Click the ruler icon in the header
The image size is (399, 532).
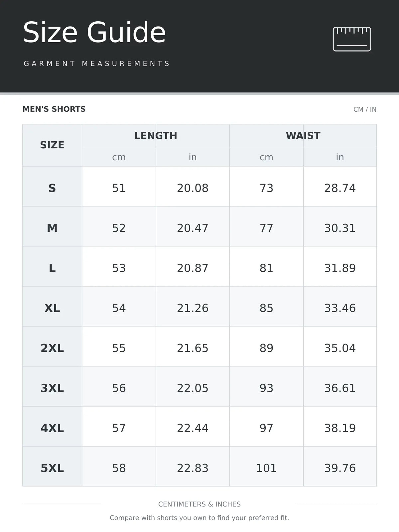[352, 39]
